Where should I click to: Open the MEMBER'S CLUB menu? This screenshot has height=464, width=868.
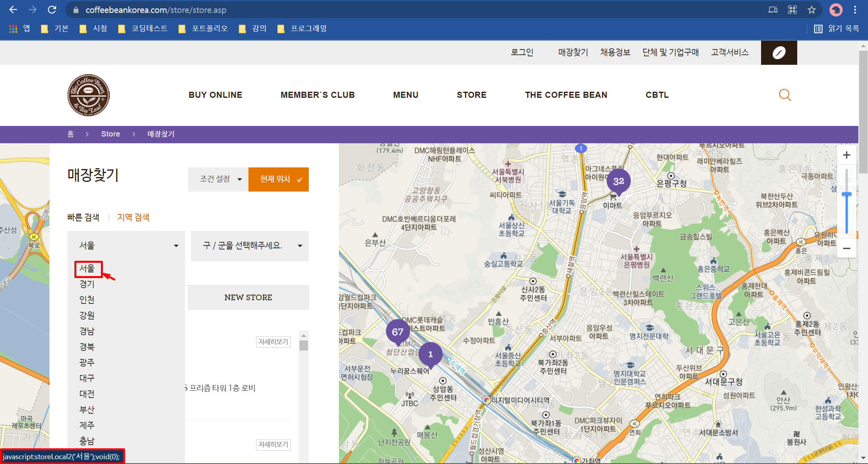317,95
